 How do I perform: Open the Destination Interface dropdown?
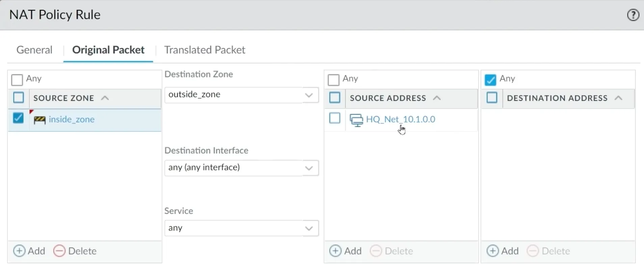308,168
